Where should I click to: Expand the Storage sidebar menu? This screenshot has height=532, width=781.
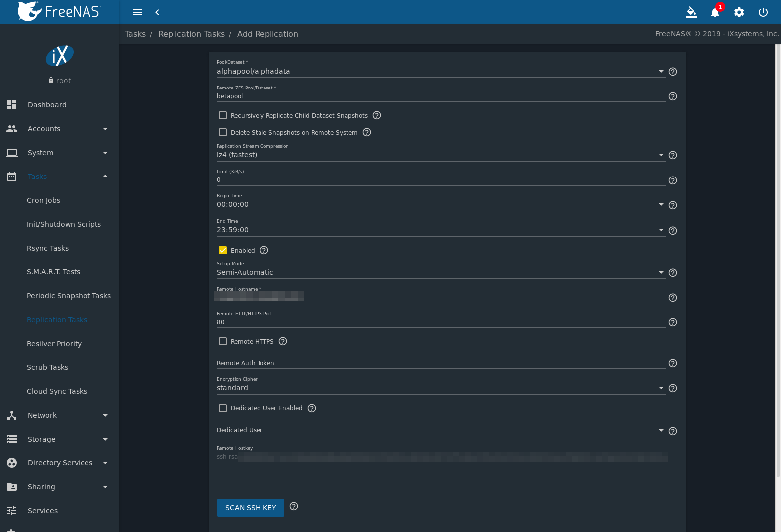point(60,439)
